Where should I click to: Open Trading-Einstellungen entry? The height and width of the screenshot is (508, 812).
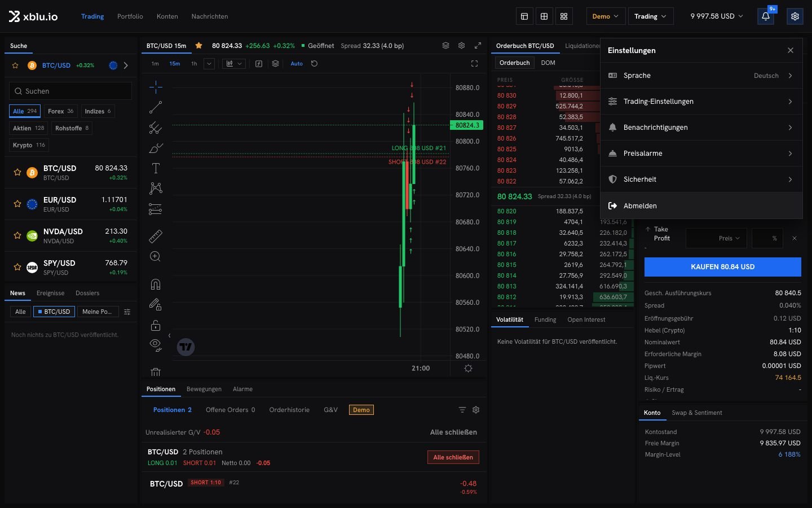[x=701, y=102]
